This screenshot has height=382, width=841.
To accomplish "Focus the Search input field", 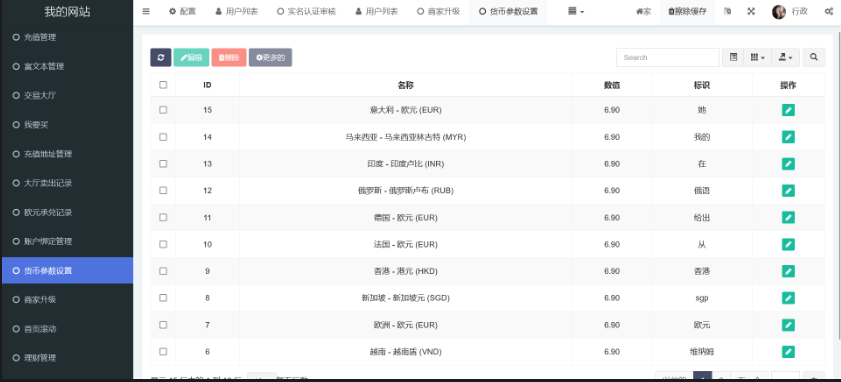I will tap(667, 57).
